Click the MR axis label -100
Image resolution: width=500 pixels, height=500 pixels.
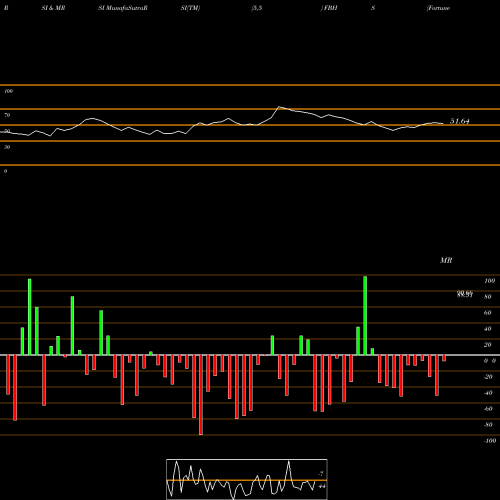pyautogui.click(x=490, y=441)
